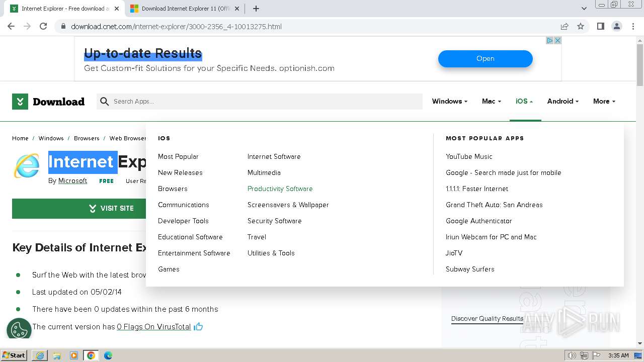Click the green VISIT SITE button
Image resolution: width=644 pixels, height=362 pixels.
click(x=79, y=208)
